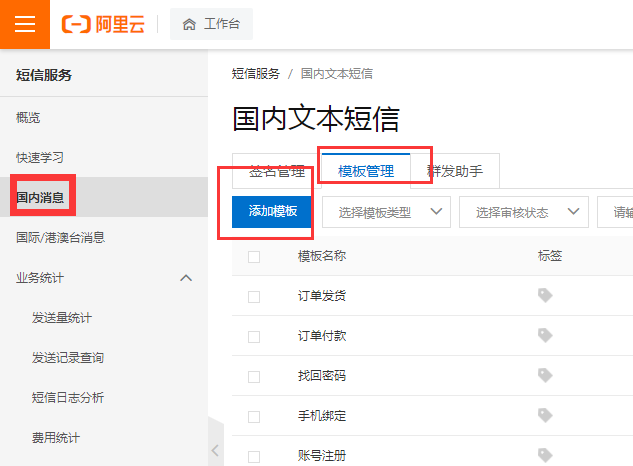633x466 pixels.
Task: Click the 添加模板 button
Action: pos(272,212)
